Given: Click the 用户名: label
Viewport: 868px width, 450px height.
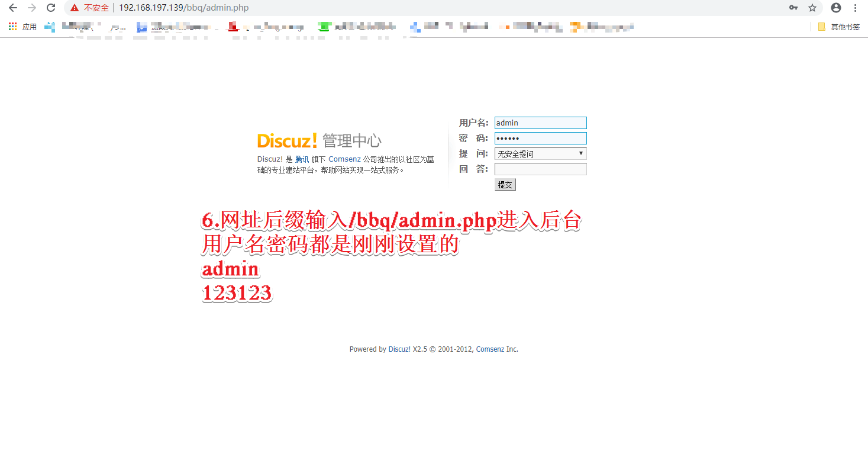Looking at the screenshot, I should [474, 123].
